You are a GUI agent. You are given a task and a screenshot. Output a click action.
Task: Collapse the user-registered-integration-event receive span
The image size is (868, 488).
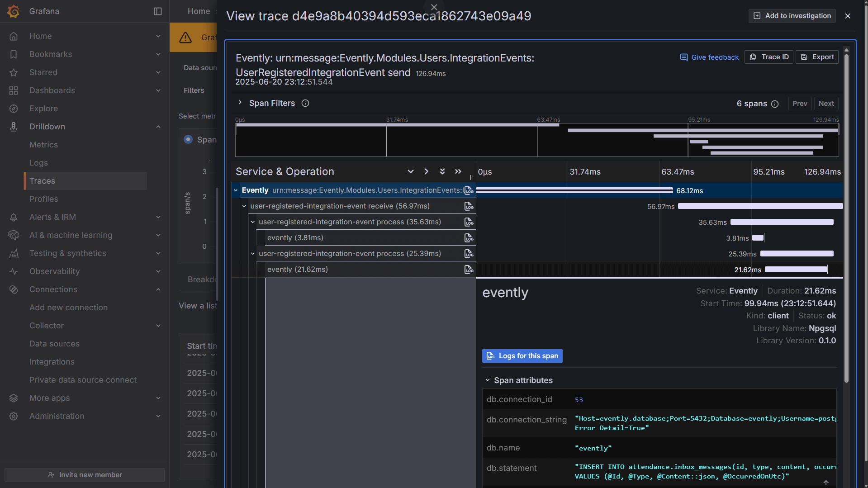coord(244,206)
